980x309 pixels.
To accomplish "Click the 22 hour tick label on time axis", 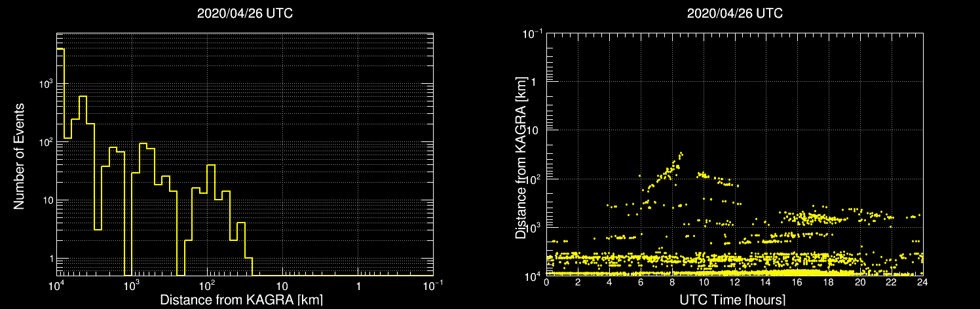I will click(x=892, y=282).
